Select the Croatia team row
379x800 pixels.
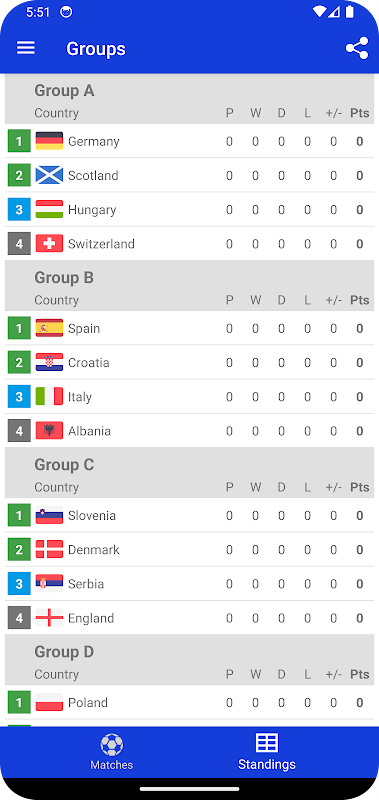[x=189, y=362]
